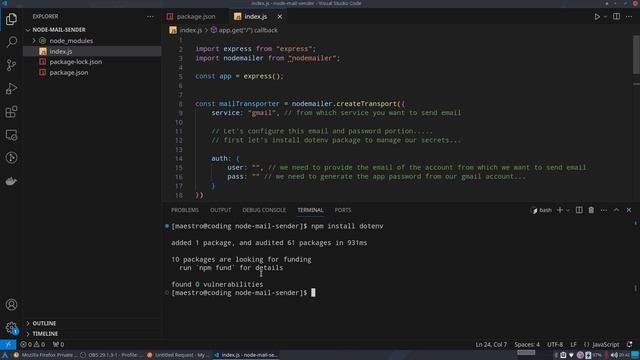Open the Docker view icon
Viewport: 640px width, 360px height.
point(11,181)
